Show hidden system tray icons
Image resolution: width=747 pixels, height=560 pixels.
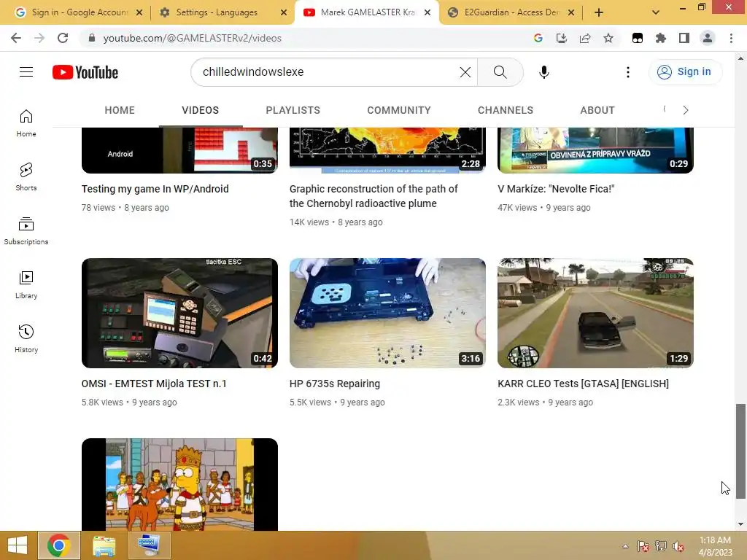pos(625,546)
